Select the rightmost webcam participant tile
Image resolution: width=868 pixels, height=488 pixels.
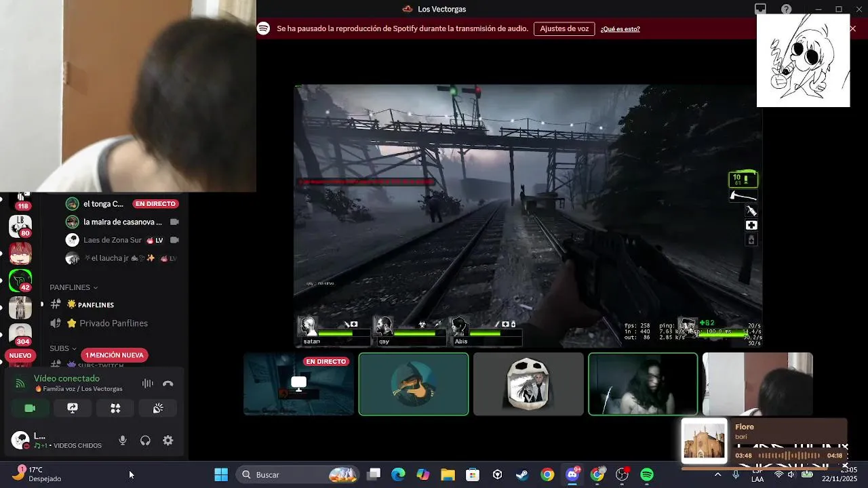[x=757, y=384]
